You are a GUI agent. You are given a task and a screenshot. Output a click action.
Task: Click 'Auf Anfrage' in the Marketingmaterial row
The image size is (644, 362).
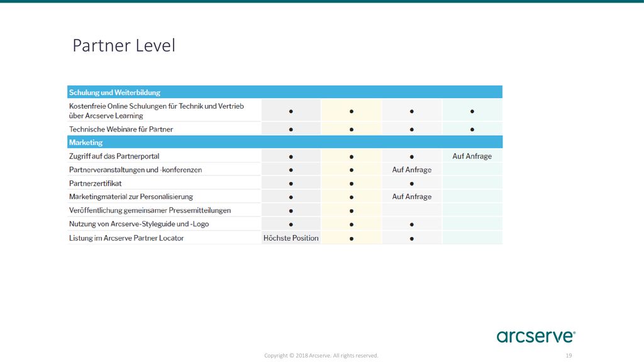(x=411, y=197)
